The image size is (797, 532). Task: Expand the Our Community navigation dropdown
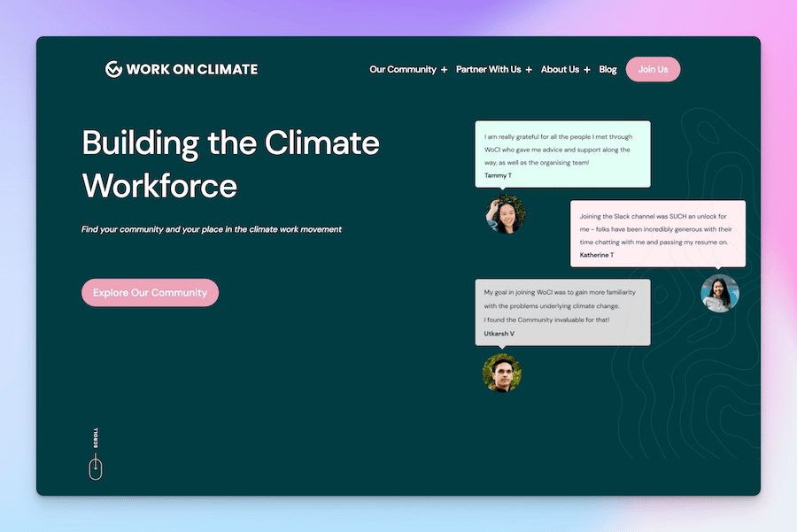[x=403, y=69]
